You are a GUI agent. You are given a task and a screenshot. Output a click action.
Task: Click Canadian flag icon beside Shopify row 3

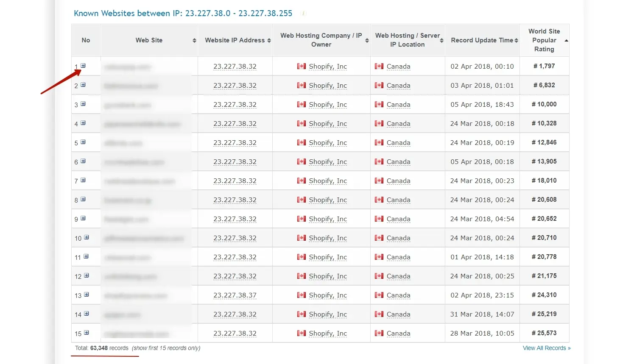302,104
